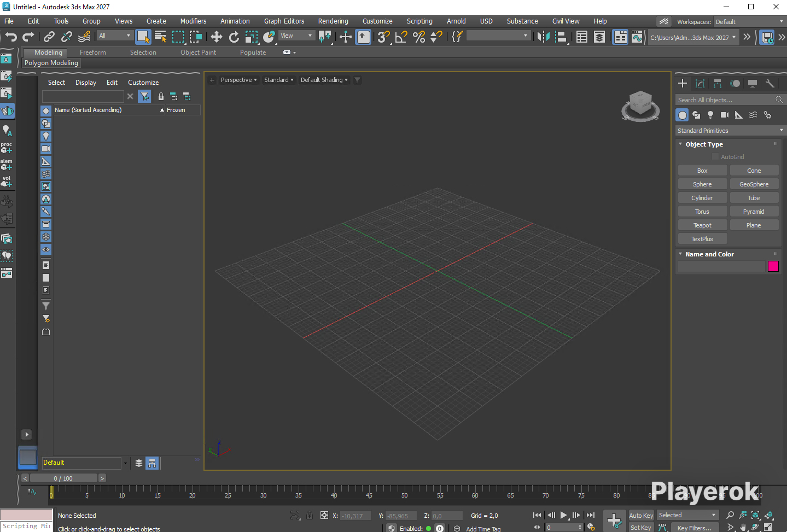The image size is (787, 532).
Task: Choose the Select and Rotate tool
Action: (234, 37)
